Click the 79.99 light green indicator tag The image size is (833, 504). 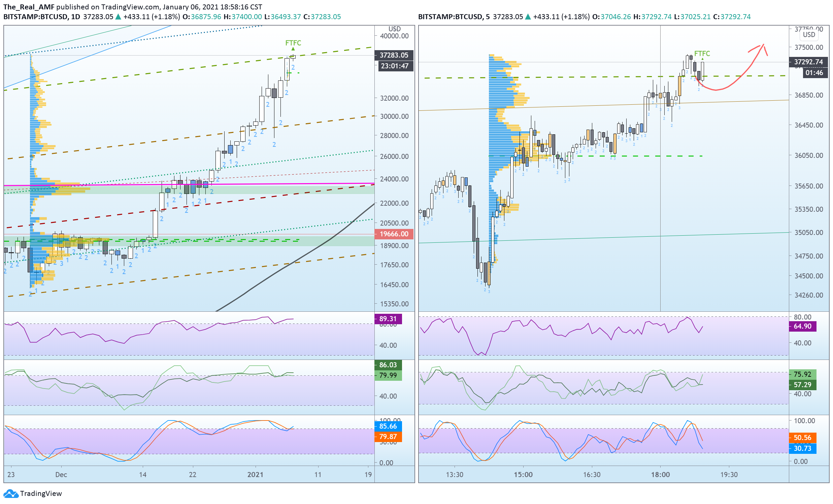[388, 375]
